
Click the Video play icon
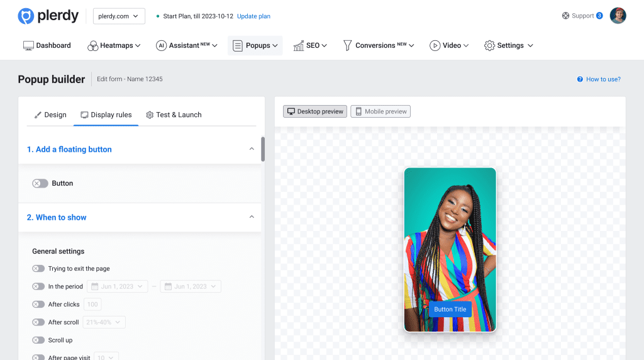tap(435, 45)
